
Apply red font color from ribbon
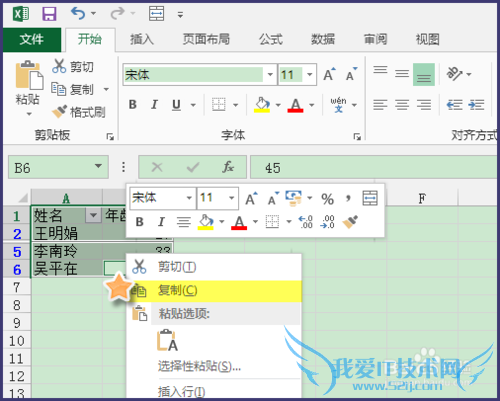[x=295, y=105]
